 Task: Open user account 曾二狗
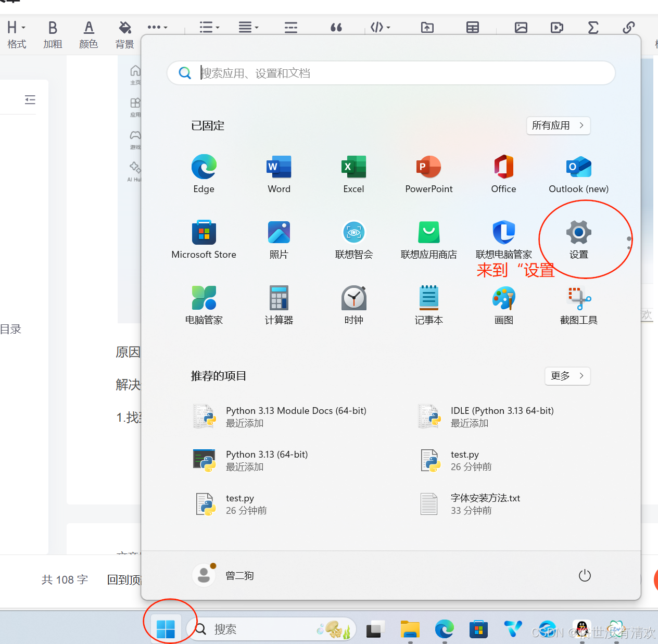click(224, 575)
